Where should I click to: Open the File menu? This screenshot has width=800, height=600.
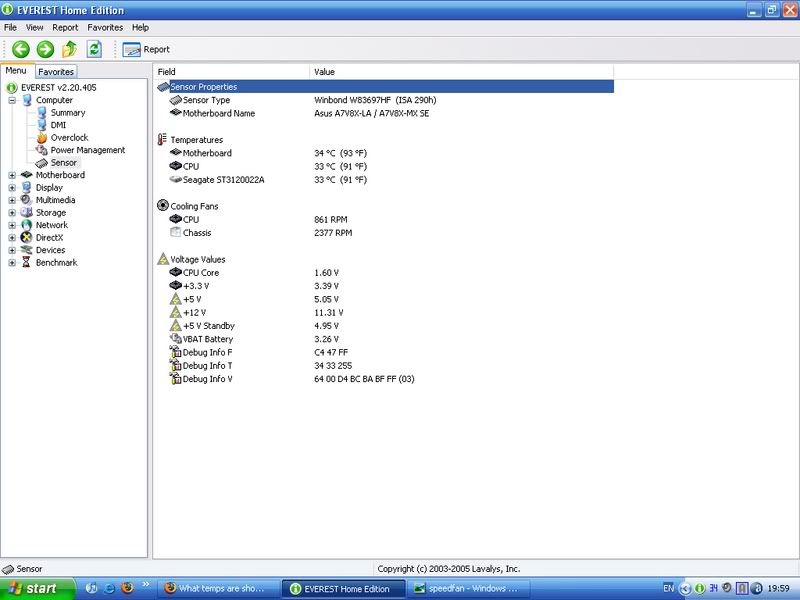[x=10, y=28]
